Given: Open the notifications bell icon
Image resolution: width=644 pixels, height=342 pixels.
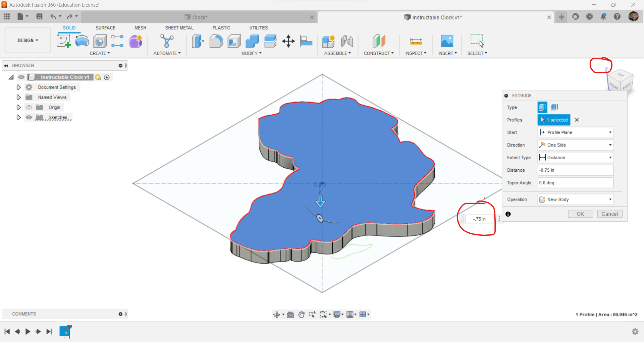Looking at the screenshot, I should click(x=603, y=17).
